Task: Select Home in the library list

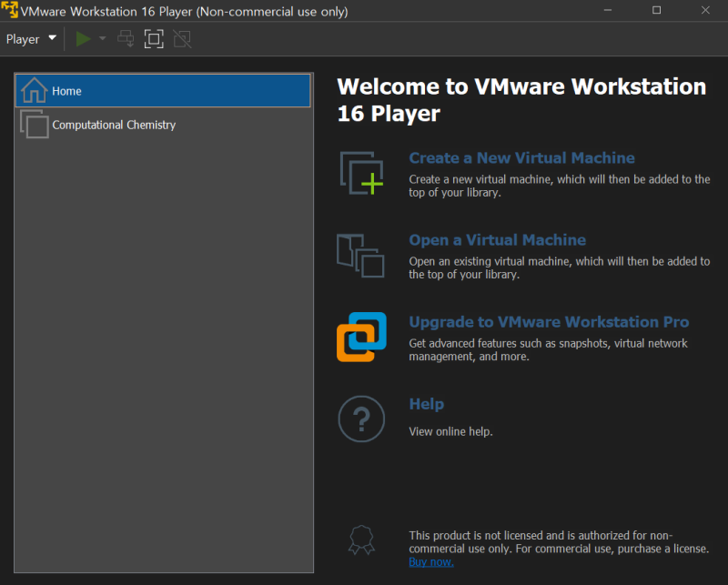Action: tap(66, 91)
